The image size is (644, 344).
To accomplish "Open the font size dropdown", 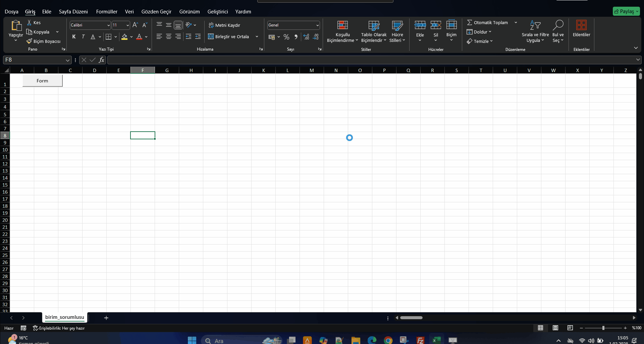I will pyautogui.click(x=127, y=25).
